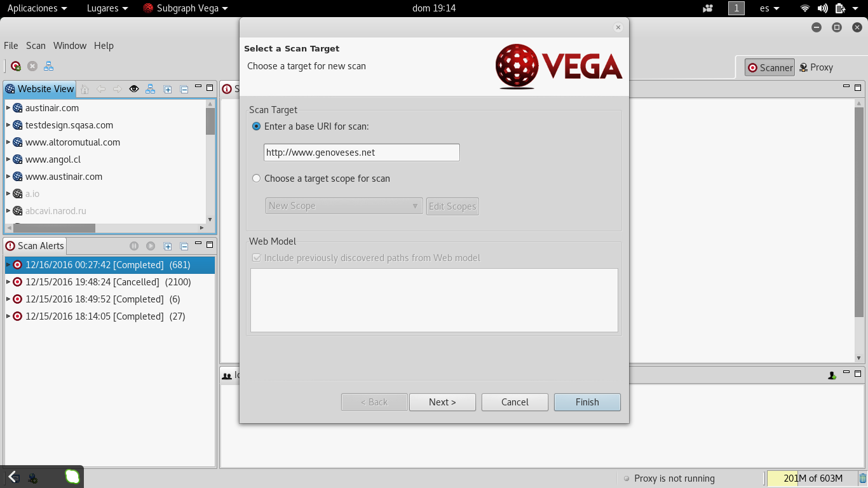868x488 pixels.
Task: Expand the 12/16/2016 00:27:42 scan entry
Action: (8, 265)
